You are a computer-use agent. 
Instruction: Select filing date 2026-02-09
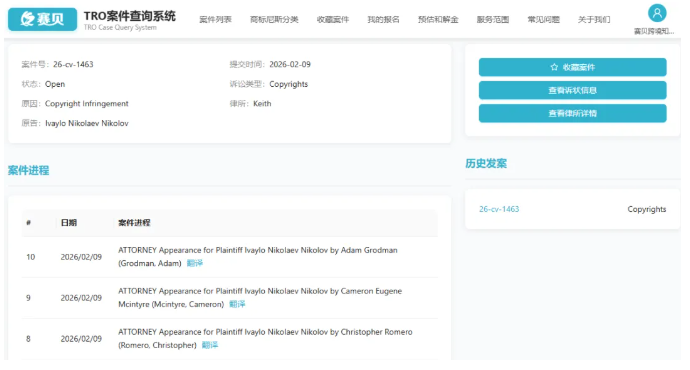point(290,64)
